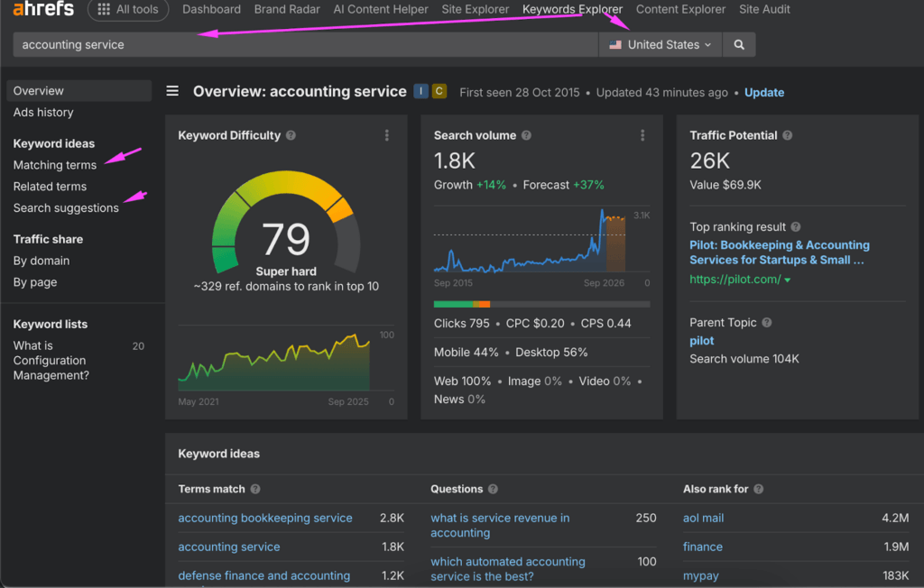Click the keyword search input field
Viewport: 924px width, 588px height.
pos(305,45)
